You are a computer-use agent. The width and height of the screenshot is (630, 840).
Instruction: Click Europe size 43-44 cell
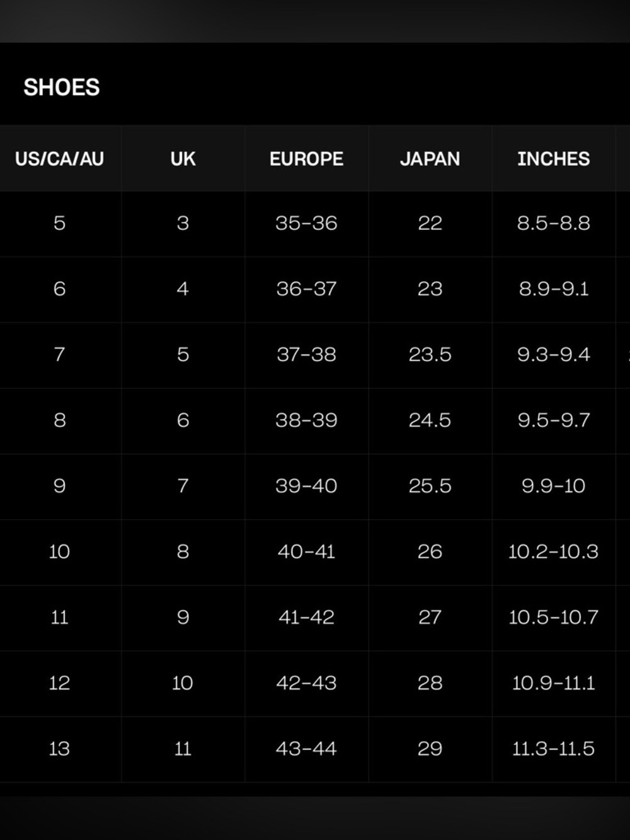(306, 749)
